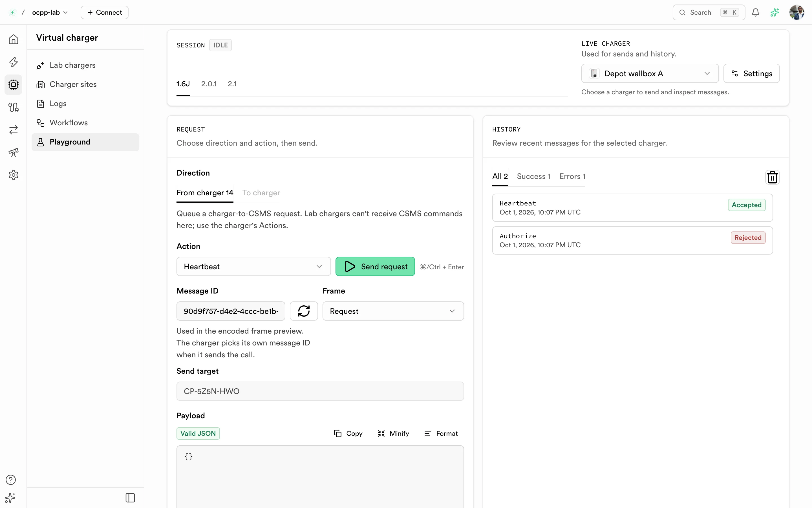Click the Message ID input field
The width and height of the screenshot is (812, 508).
point(231,311)
